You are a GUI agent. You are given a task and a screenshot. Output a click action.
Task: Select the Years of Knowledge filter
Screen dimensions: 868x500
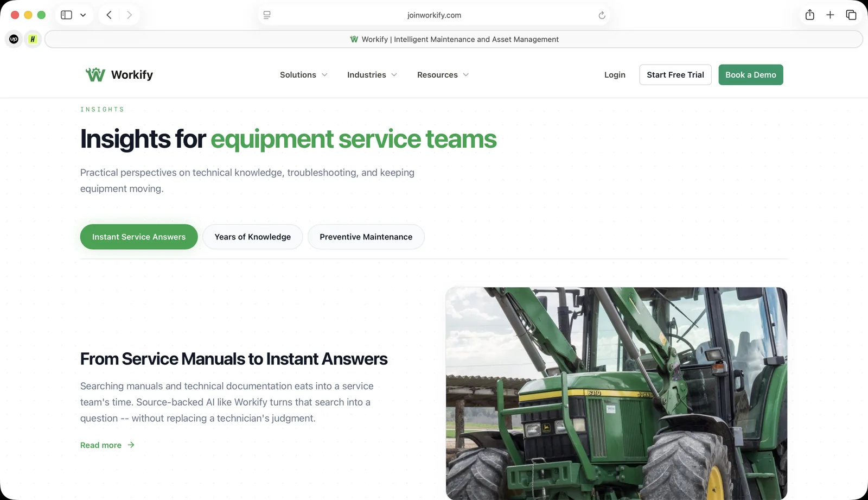[253, 237]
